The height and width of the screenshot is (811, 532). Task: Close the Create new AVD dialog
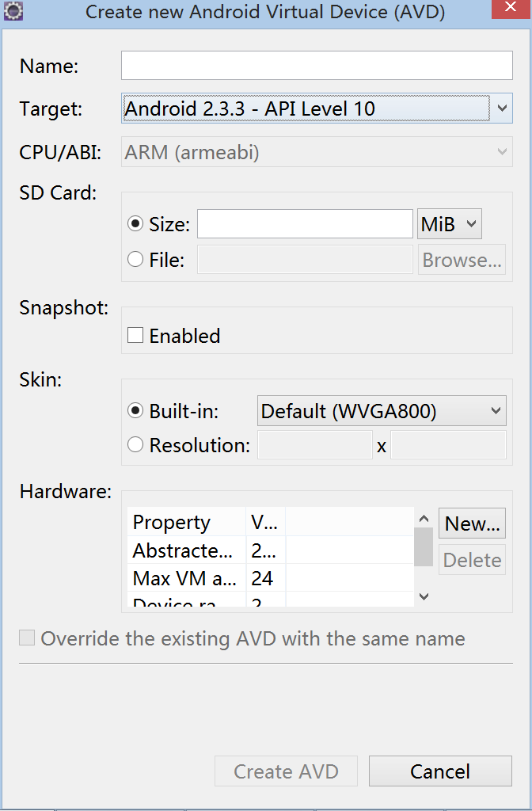[x=511, y=8]
